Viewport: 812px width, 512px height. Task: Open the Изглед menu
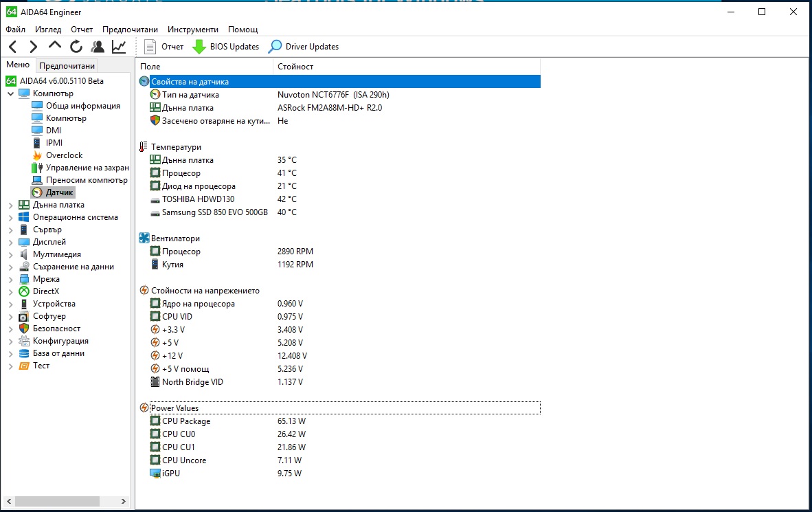pyautogui.click(x=48, y=30)
